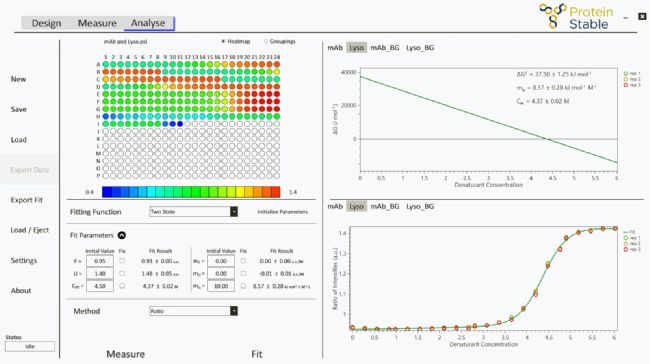Open the Design tab
Screen dimensions: 650x364
pos(46,23)
